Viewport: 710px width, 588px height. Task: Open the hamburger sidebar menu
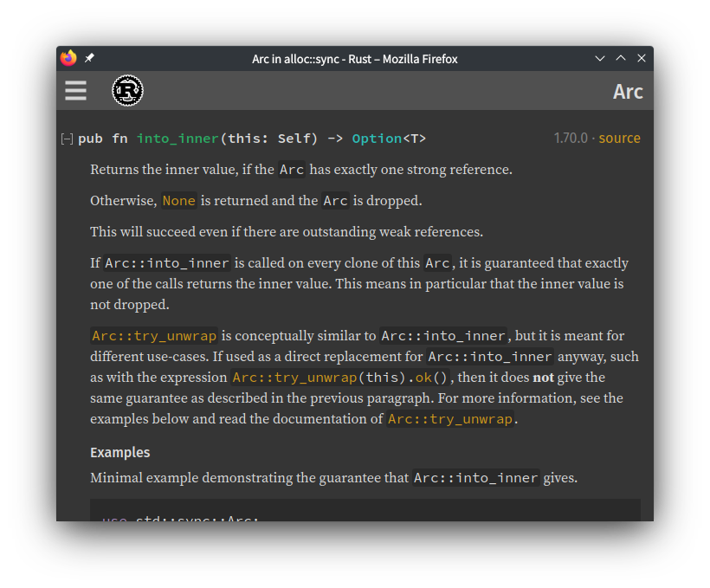[75, 91]
